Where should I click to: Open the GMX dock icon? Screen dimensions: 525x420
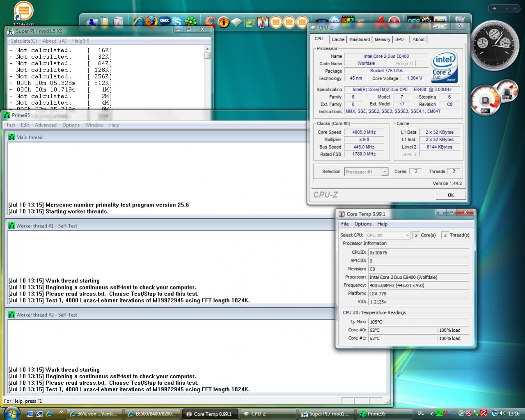click(165, 21)
